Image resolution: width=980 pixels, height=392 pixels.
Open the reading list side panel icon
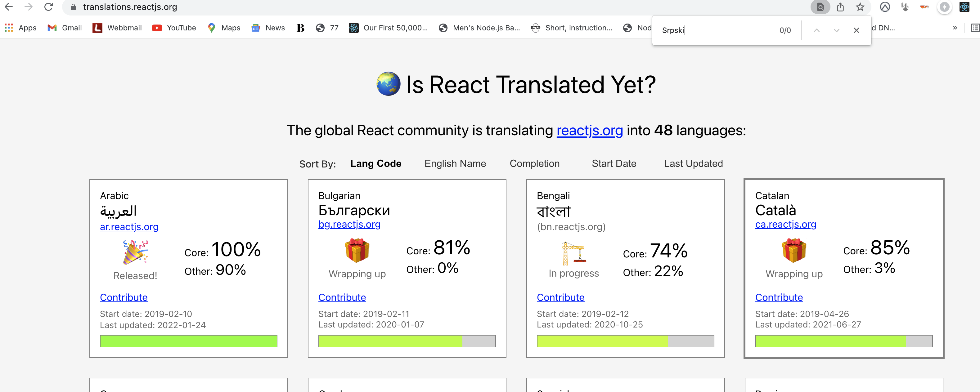coord(975,28)
